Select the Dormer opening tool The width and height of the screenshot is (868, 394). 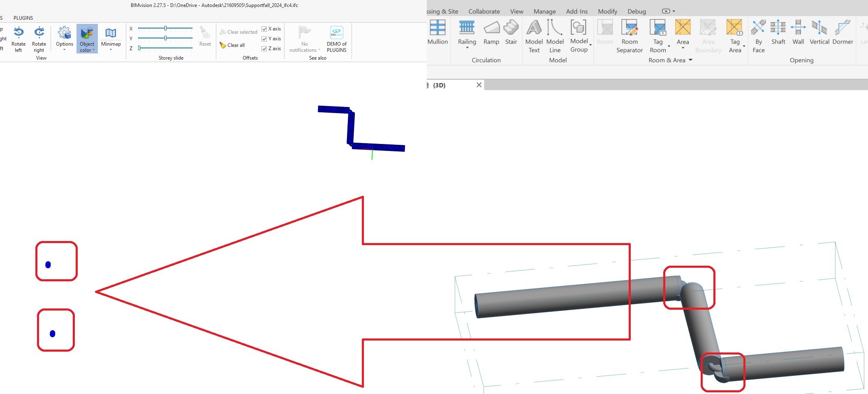point(843,35)
